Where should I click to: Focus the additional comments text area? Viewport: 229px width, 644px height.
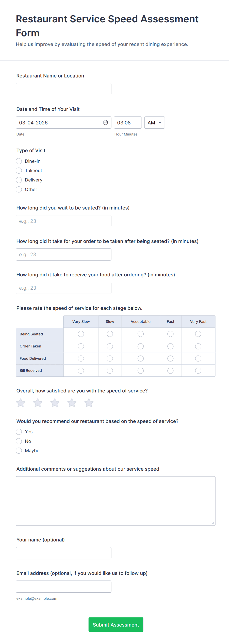116,501
